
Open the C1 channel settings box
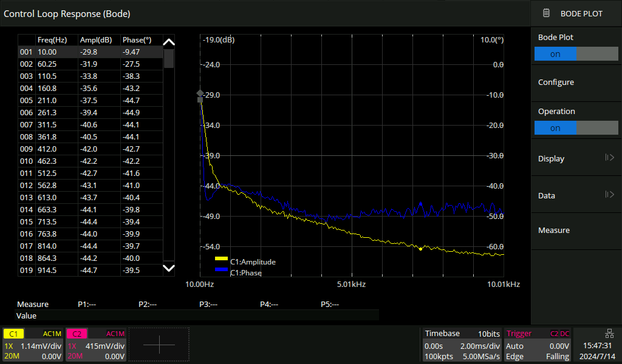click(33, 345)
